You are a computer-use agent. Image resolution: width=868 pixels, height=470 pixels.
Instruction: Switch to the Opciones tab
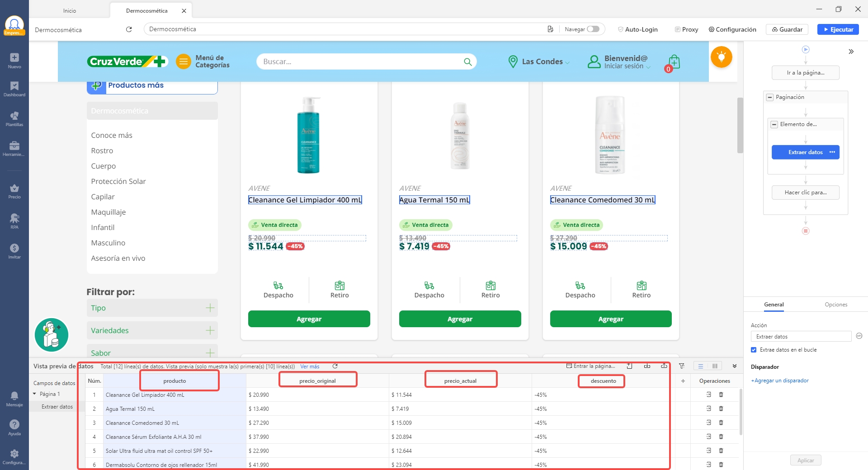point(835,305)
